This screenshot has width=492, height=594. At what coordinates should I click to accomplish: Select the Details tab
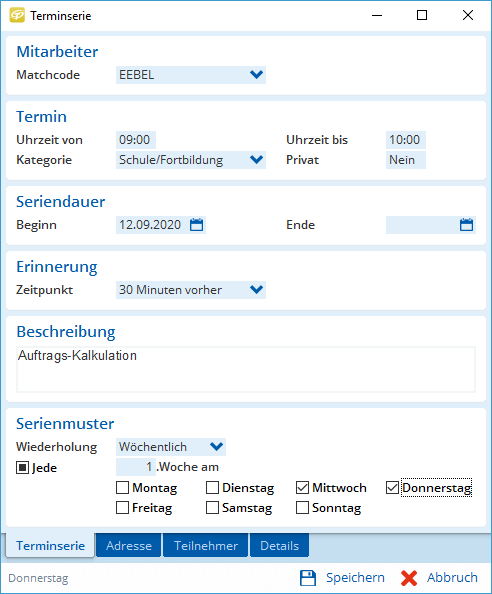tap(280, 546)
